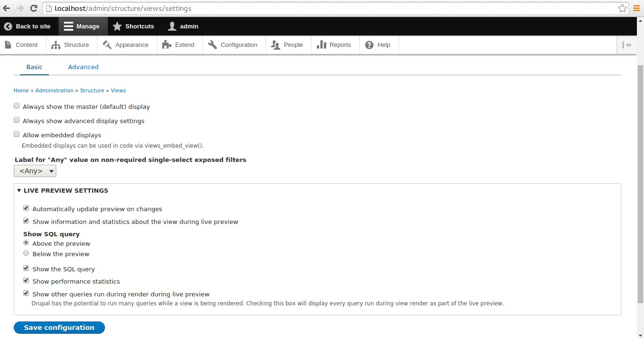644x339 pixels.
Task: Click the Structure hierarchy icon
Action: 56,45
